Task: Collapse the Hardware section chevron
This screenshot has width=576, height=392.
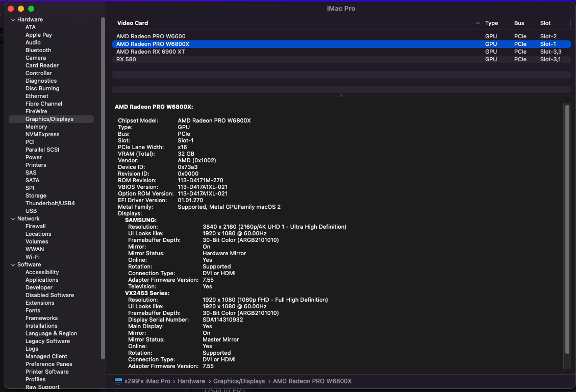Action: click(x=13, y=20)
